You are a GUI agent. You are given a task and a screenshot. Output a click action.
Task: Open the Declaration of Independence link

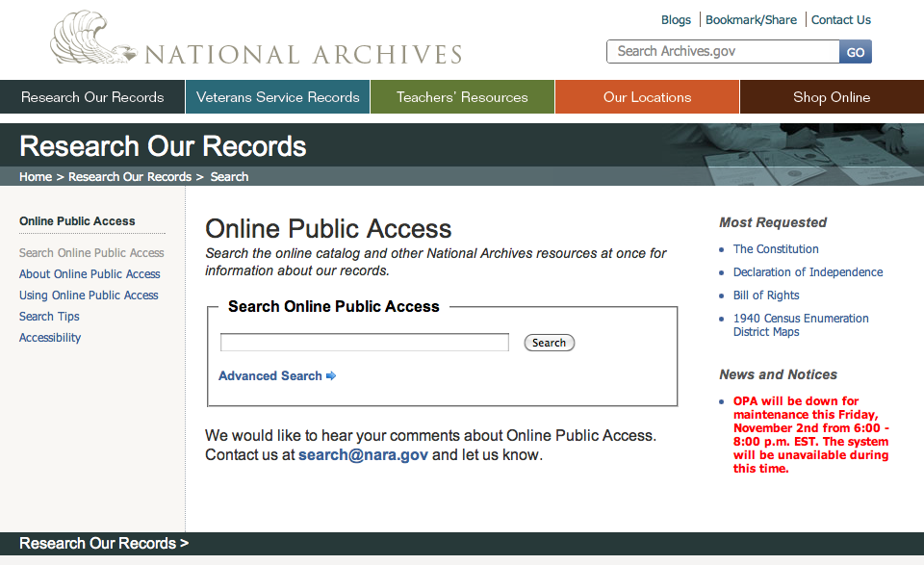(808, 272)
